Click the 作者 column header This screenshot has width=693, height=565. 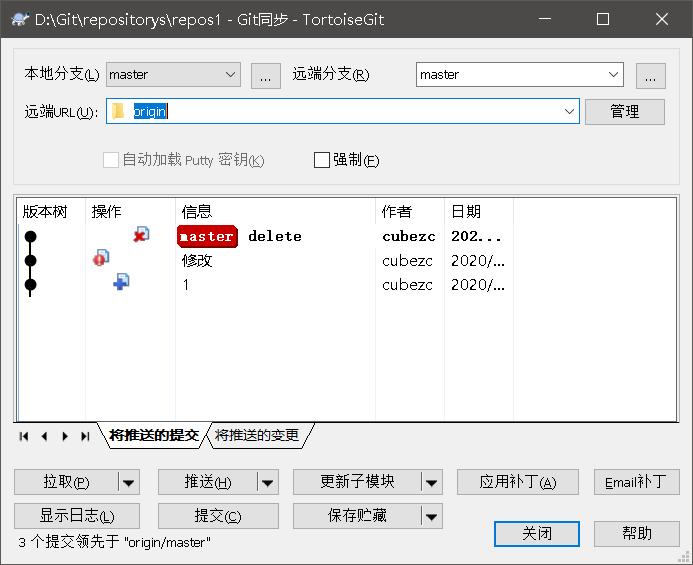tap(410, 211)
